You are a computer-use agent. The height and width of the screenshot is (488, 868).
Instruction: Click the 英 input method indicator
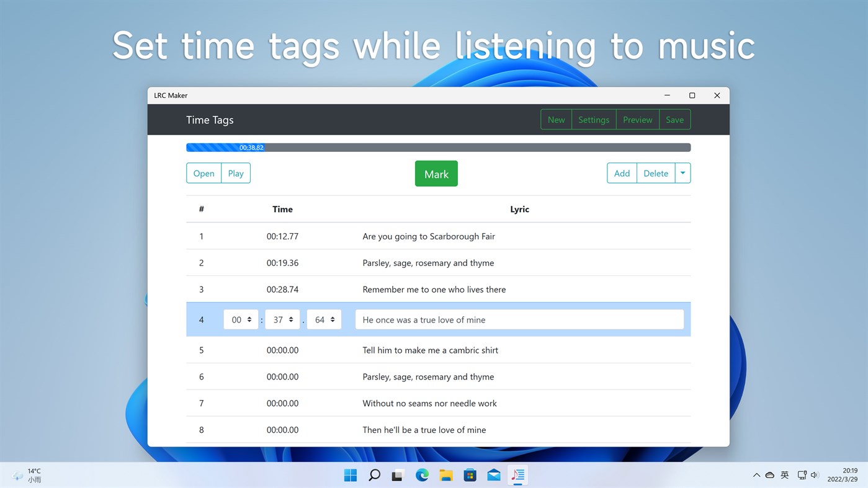(784, 475)
